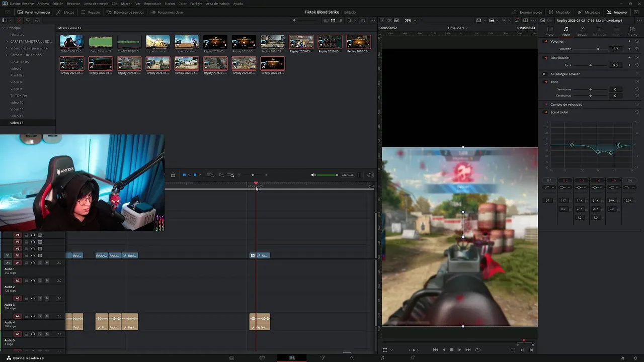The width and height of the screenshot is (644, 362).
Task: Switch media pool to thumbnail grid view
Action: click(333, 20)
